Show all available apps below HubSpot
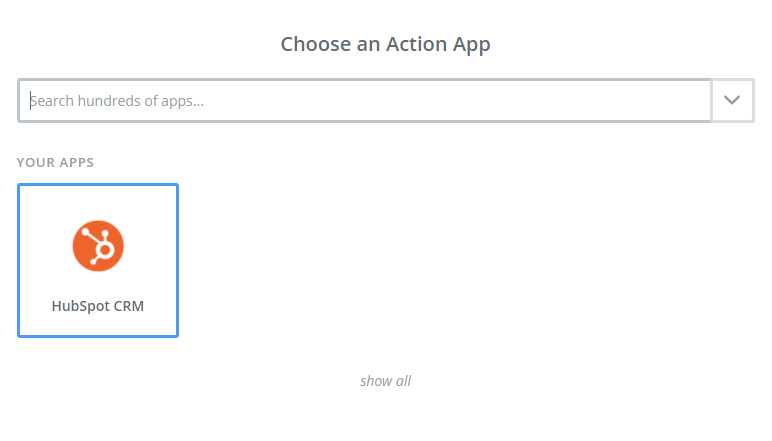772x441 pixels. [386, 381]
